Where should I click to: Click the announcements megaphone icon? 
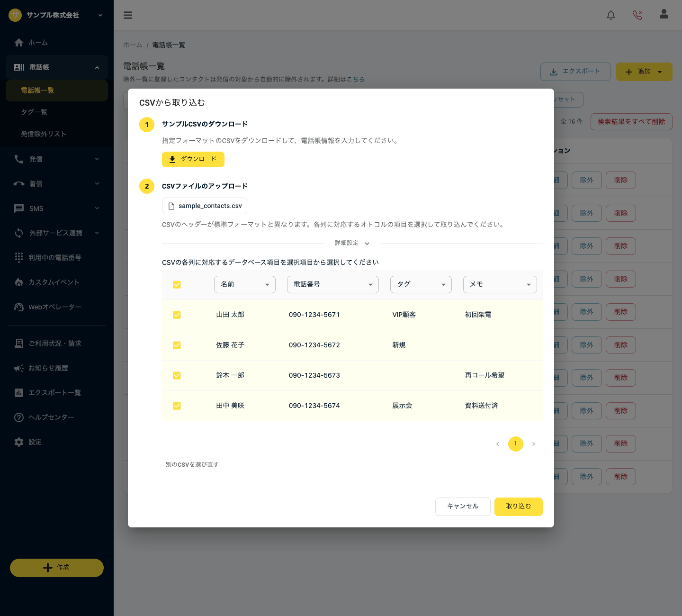click(x=19, y=368)
